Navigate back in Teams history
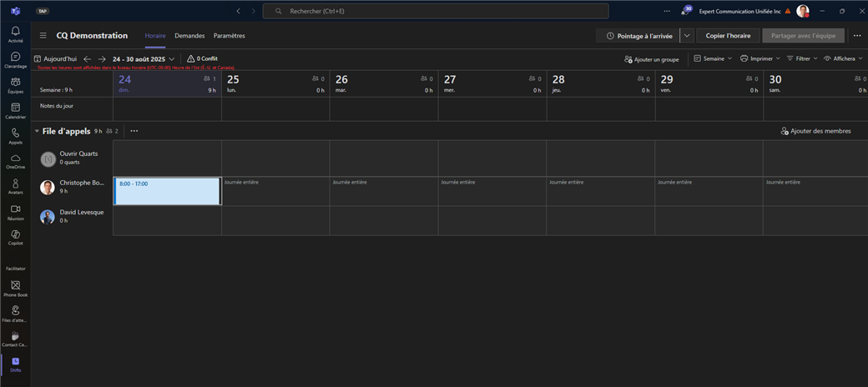The height and width of the screenshot is (387, 868). pos(238,11)
